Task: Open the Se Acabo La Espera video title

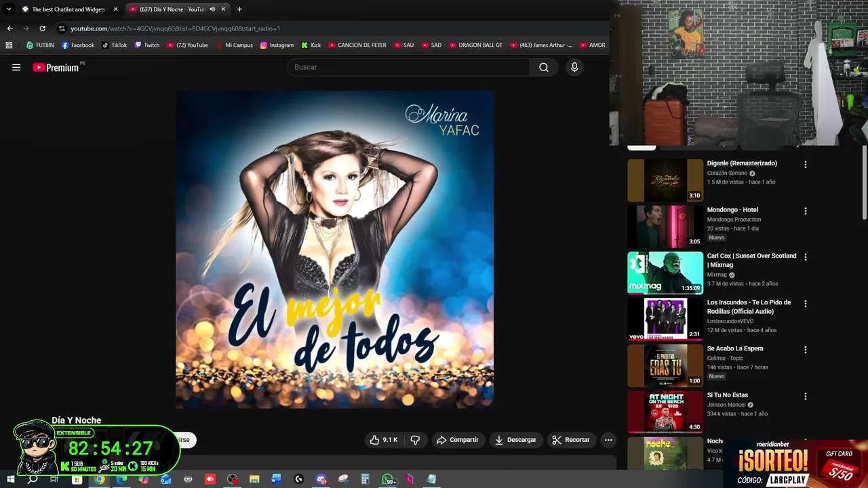Action: 735,348
